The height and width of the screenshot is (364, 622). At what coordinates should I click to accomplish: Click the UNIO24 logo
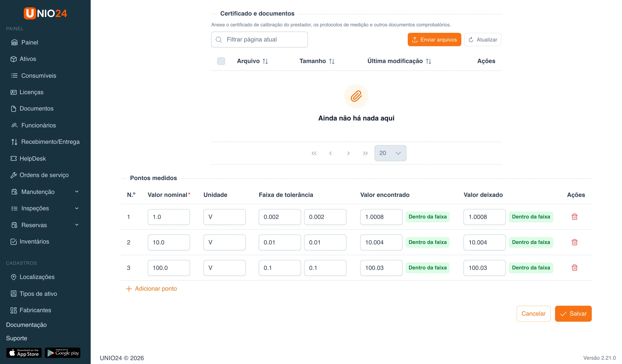(x=45, y=13)
